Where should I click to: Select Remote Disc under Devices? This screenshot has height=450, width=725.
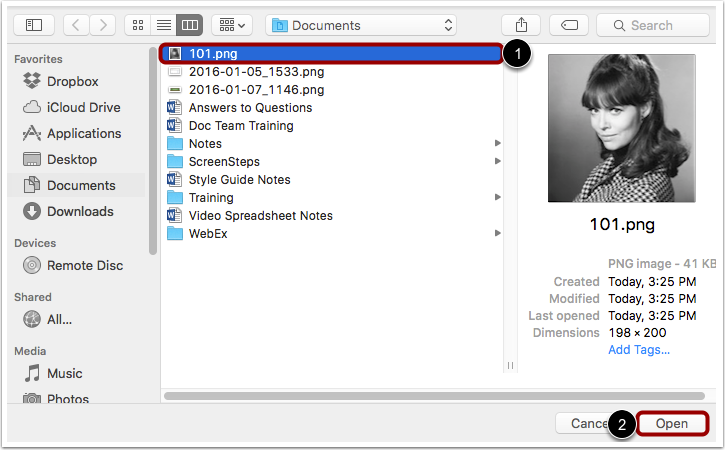pos(73,265)
